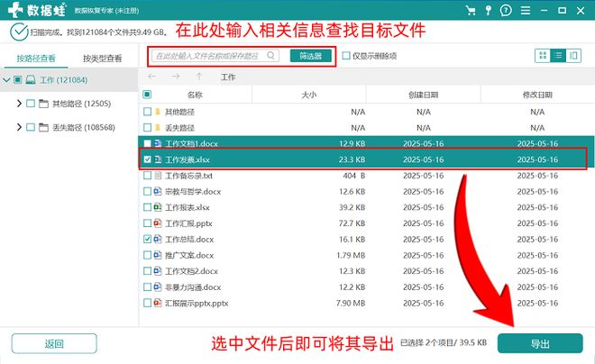This screenshot has width=595, height=364.
Task: Check the 工作备忘录.txt checkbox
Action: [147, 176]
